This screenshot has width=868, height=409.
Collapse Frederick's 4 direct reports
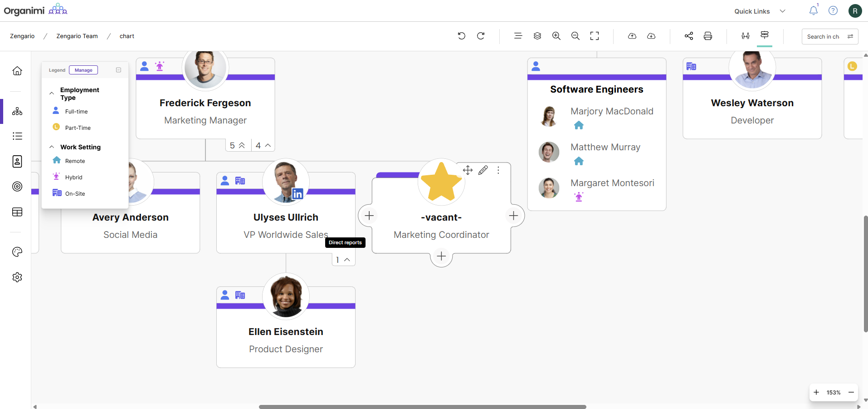click(263, 145)
